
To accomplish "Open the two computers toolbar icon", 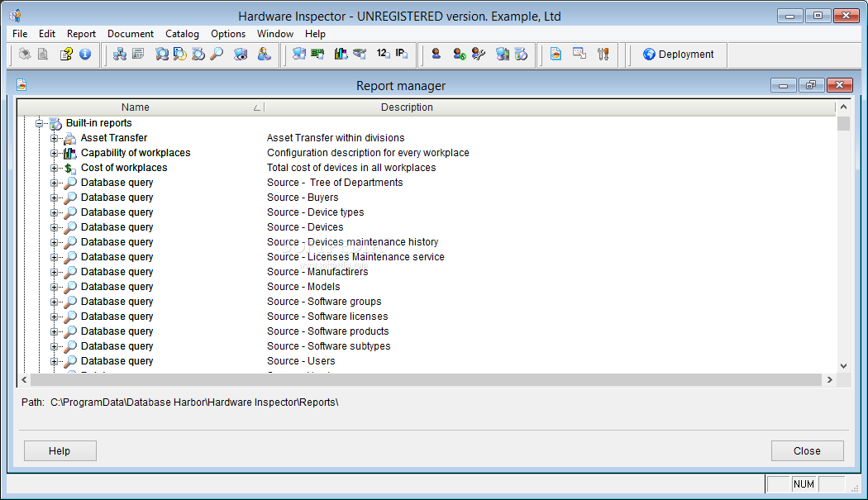I will [x=299, y=54].
